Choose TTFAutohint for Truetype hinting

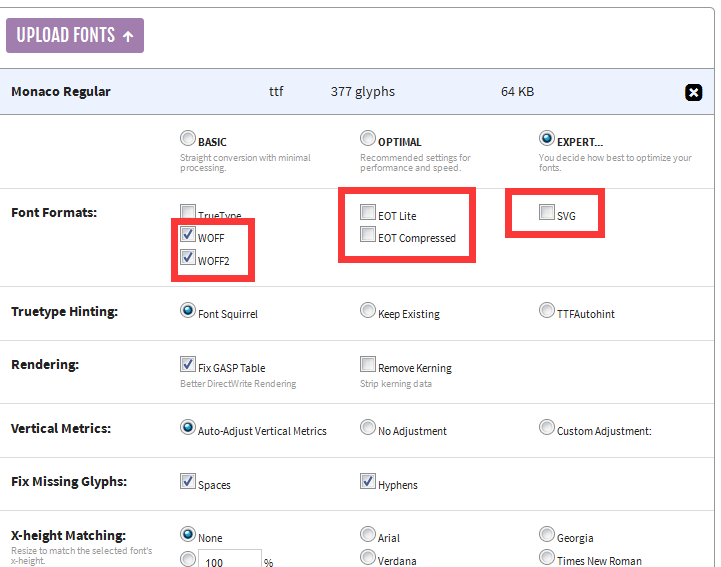[x=547, y=312]
